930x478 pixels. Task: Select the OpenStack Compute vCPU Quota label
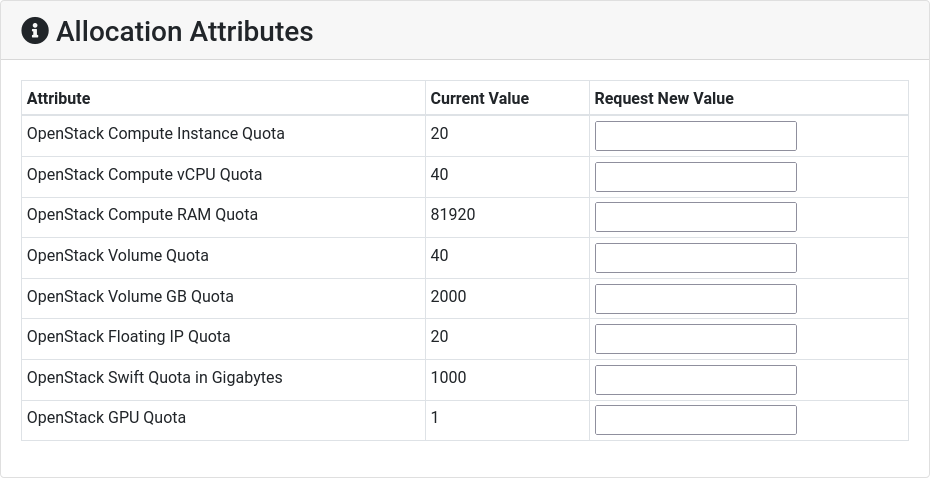coord(144,174)
